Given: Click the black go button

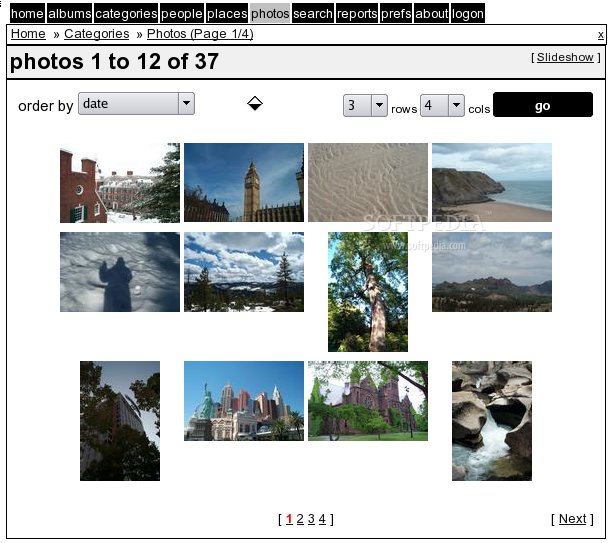Looking at the screenshot, I should point(542,105).
